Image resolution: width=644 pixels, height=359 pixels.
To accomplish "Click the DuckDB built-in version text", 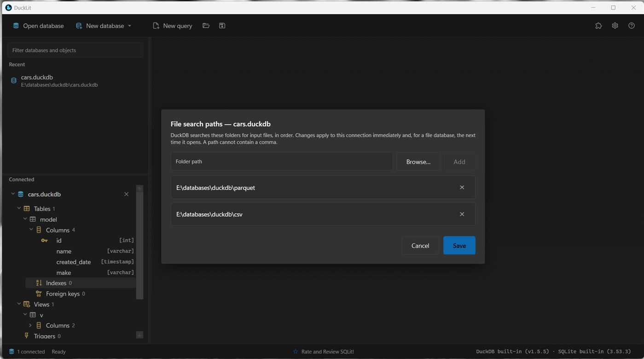I will 512,352.
